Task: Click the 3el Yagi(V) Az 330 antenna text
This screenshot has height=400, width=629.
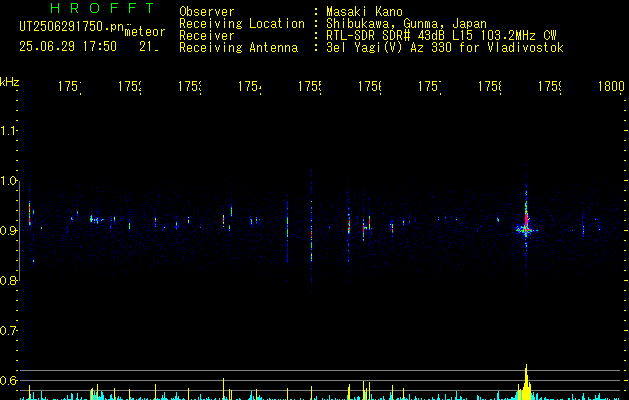Action: click(445, 48)
